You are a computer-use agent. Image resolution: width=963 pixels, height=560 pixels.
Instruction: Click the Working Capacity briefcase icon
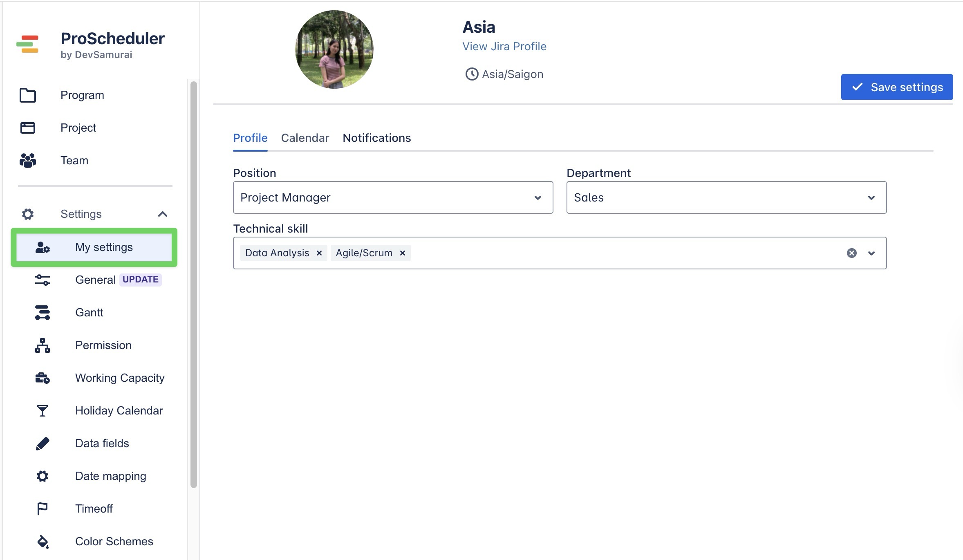(43, 378)
